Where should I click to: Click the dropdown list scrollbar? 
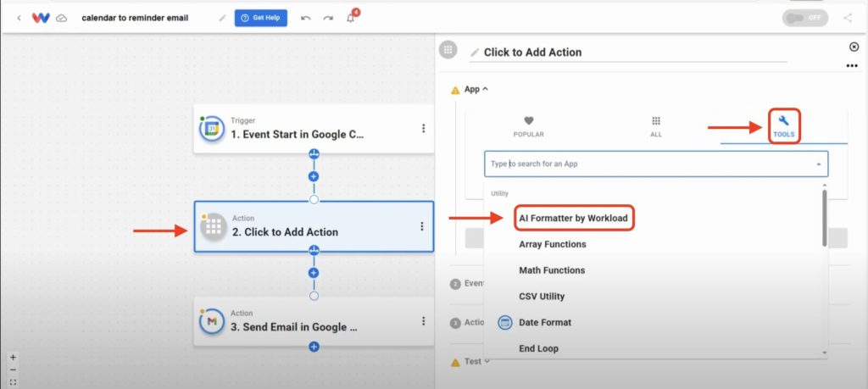[x=824, y=218]
